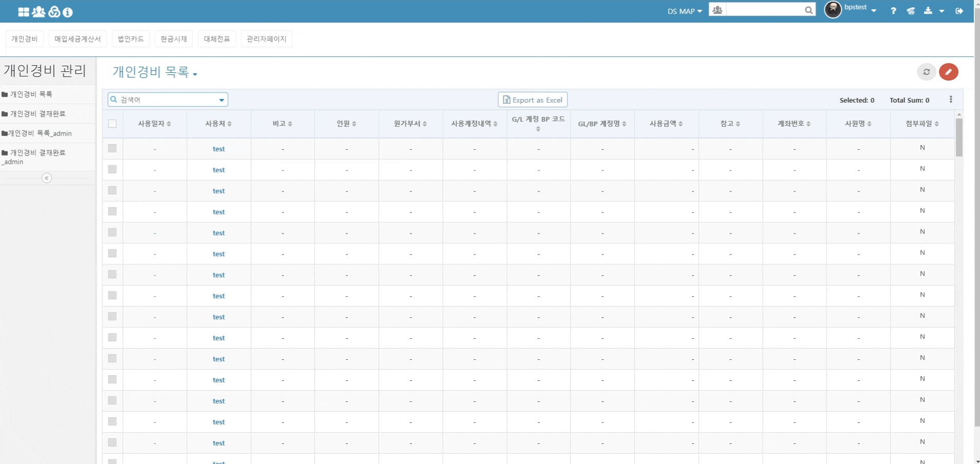Expand the arrow next to download icon
This screenshot has height=464, width=980.
click(x=941, y=11)
